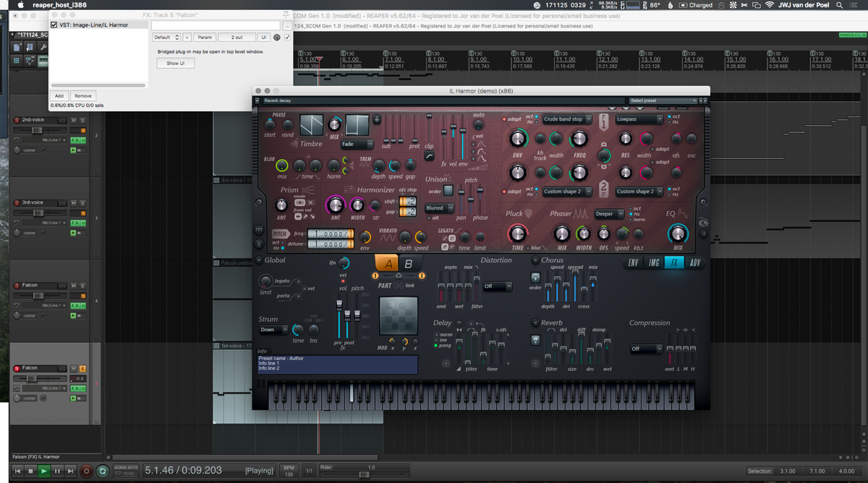Open Unison Blurred dropdown
Screen dimensions: 868x483
440,208
